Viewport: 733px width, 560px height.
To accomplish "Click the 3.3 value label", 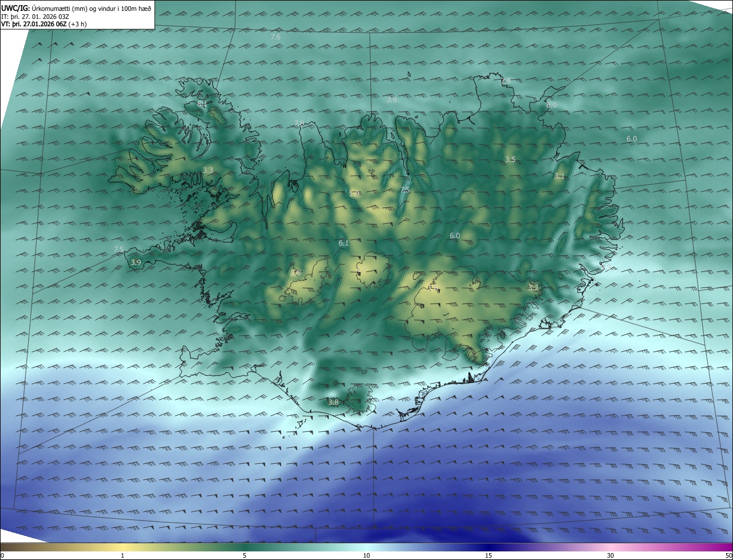I will [x=208, y=171].
